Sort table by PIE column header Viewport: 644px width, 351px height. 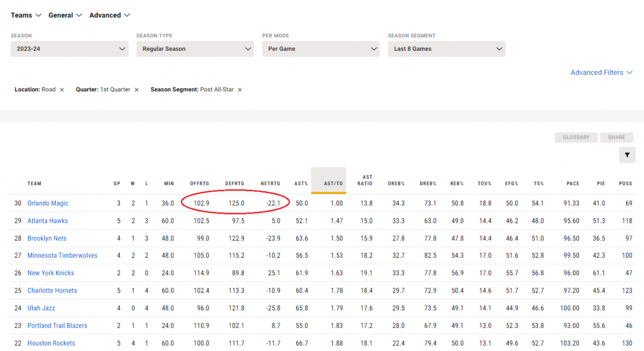(x=601, y=184)
